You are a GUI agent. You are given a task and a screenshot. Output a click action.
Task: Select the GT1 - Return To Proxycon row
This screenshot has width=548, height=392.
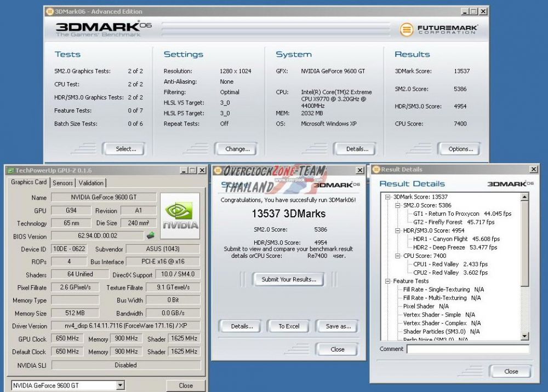[462, 214]
